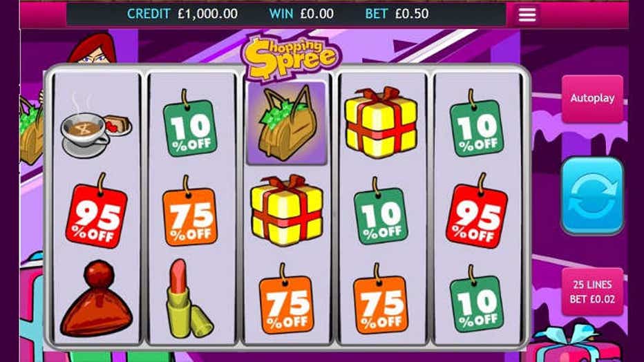Spin the reels with blue button

click(592, 196)
